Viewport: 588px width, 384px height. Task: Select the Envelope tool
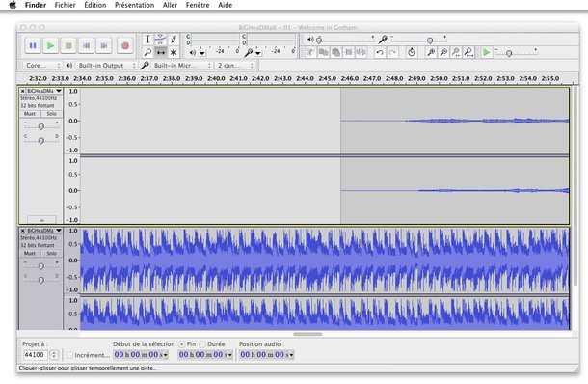tap(161, 39)
